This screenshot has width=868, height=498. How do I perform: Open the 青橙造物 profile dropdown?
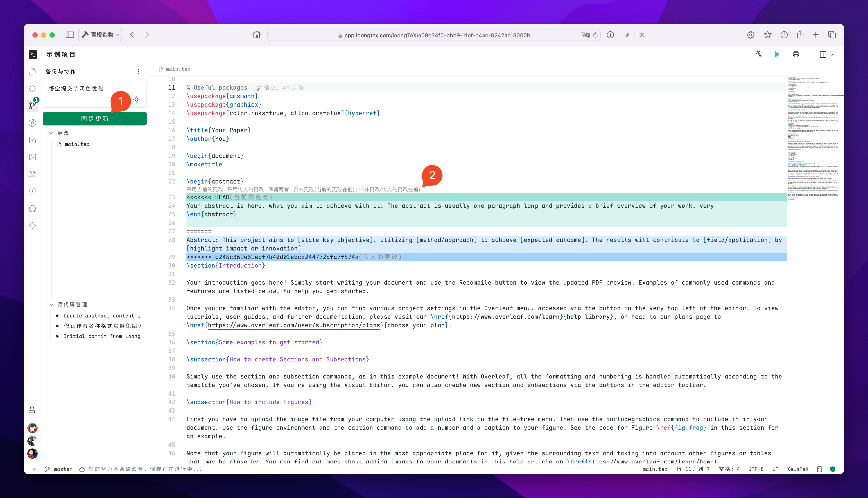100,35
